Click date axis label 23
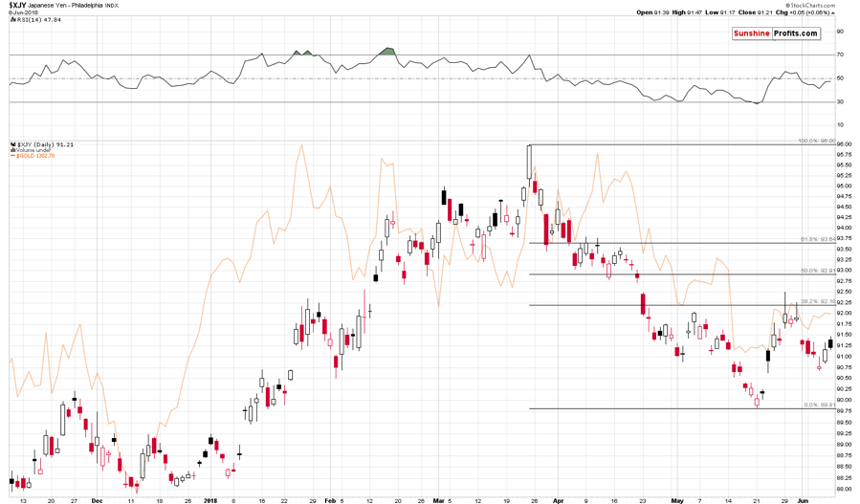Screen dimensions: 860x504 point(643,501)
